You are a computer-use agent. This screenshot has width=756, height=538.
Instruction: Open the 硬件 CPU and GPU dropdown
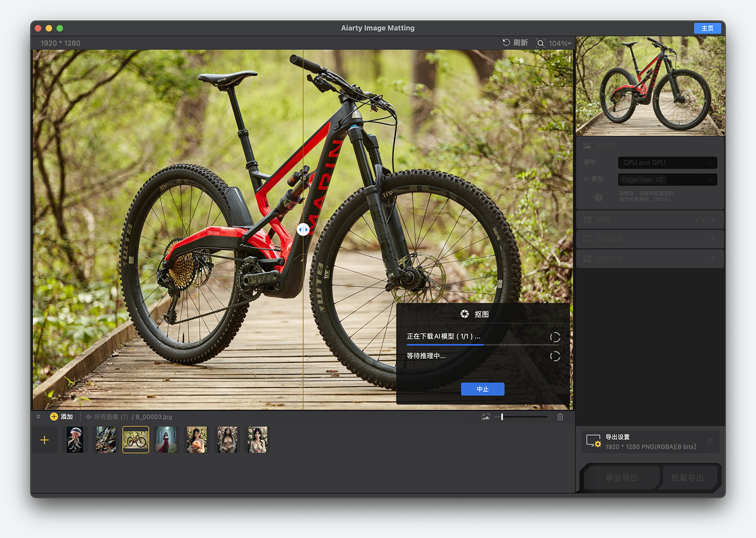[x=667, y=162]
